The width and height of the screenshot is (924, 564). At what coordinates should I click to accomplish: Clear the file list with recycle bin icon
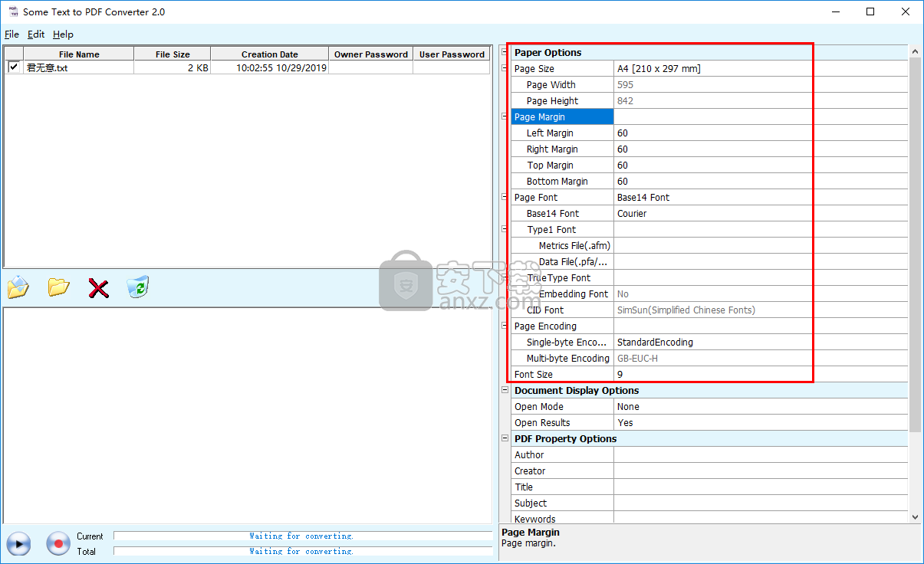(x=137, y=287)
